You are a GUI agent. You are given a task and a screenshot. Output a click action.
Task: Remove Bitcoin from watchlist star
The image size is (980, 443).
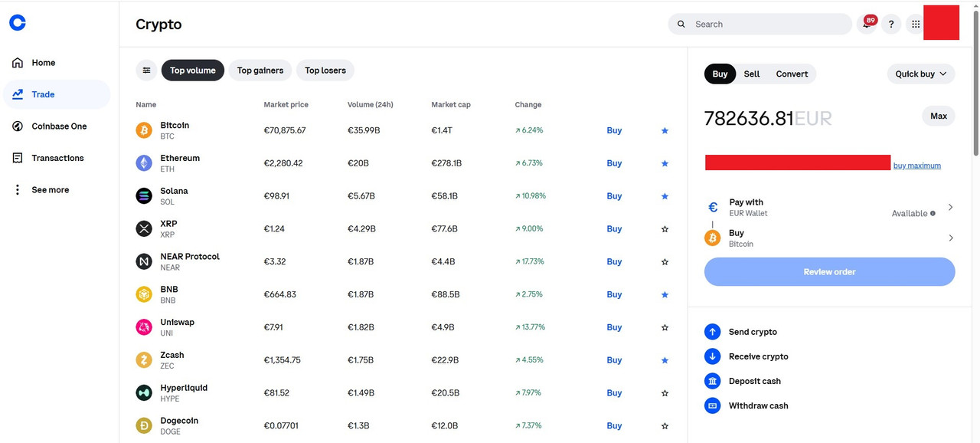coord(665,131)
